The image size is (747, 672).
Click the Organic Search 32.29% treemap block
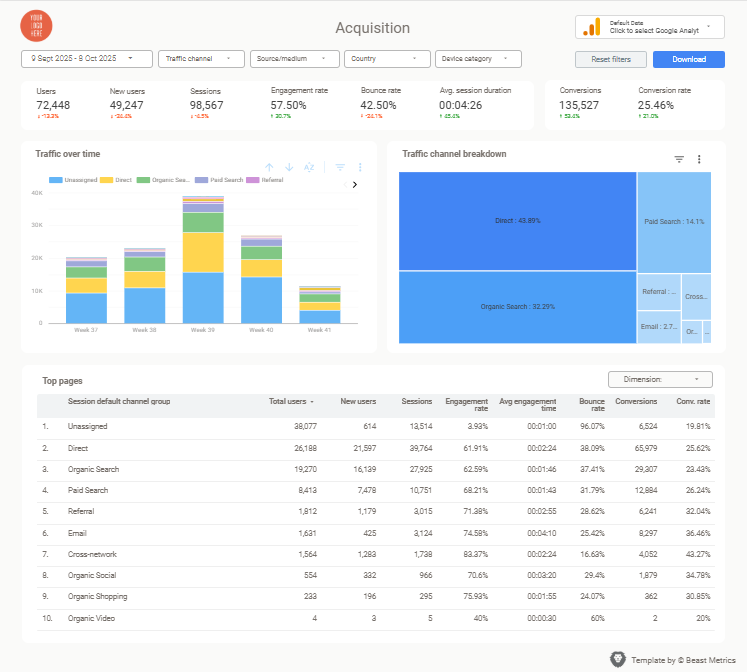[x=517, y=307]
